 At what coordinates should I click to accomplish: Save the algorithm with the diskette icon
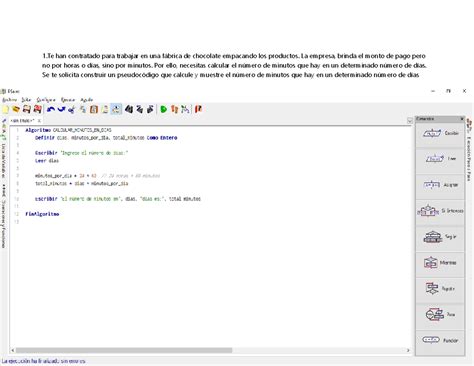click(27, 109)
